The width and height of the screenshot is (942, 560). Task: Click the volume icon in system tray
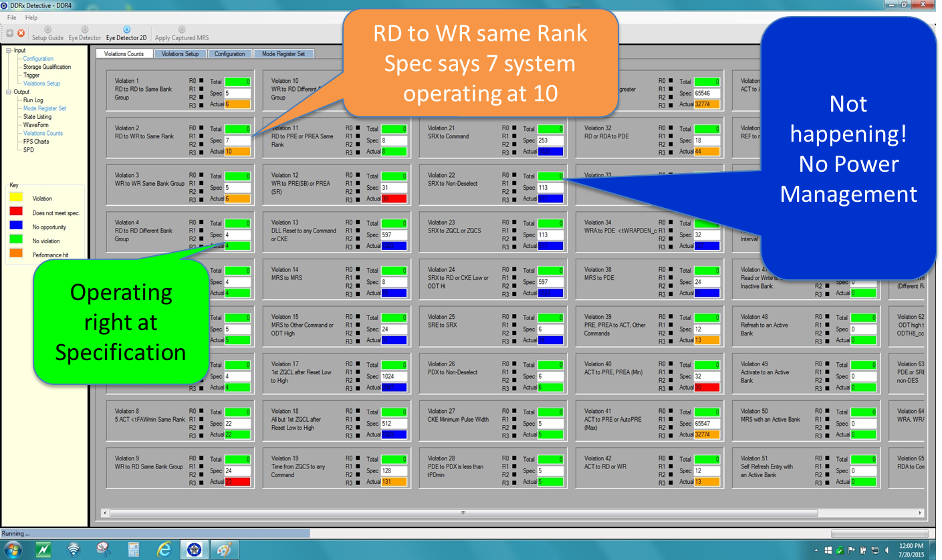[886, 550]
